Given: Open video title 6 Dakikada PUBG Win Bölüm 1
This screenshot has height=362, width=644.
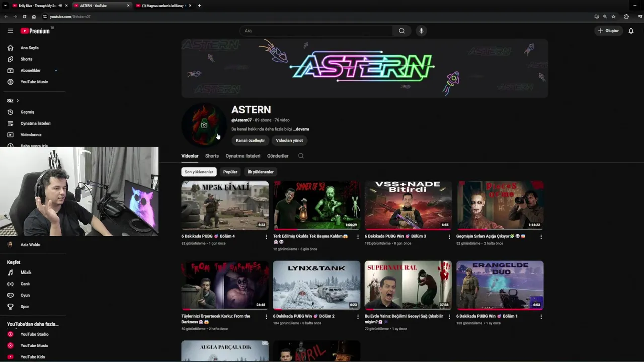Looking at the screenshot, I should coord(487,316).
